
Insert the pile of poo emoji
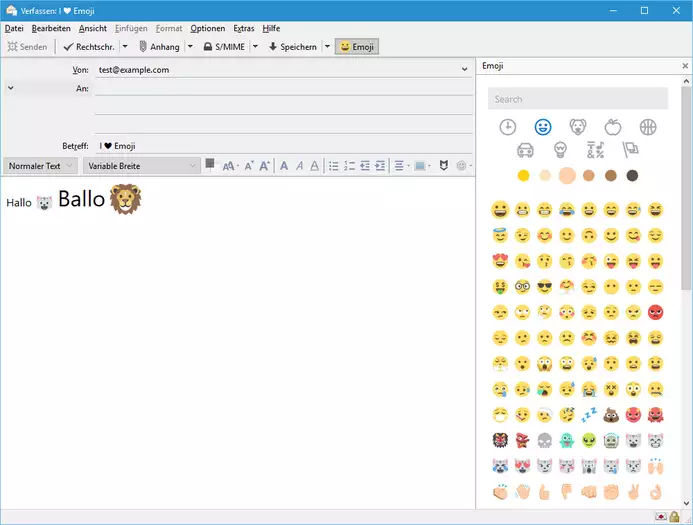[x=612, y=414]
